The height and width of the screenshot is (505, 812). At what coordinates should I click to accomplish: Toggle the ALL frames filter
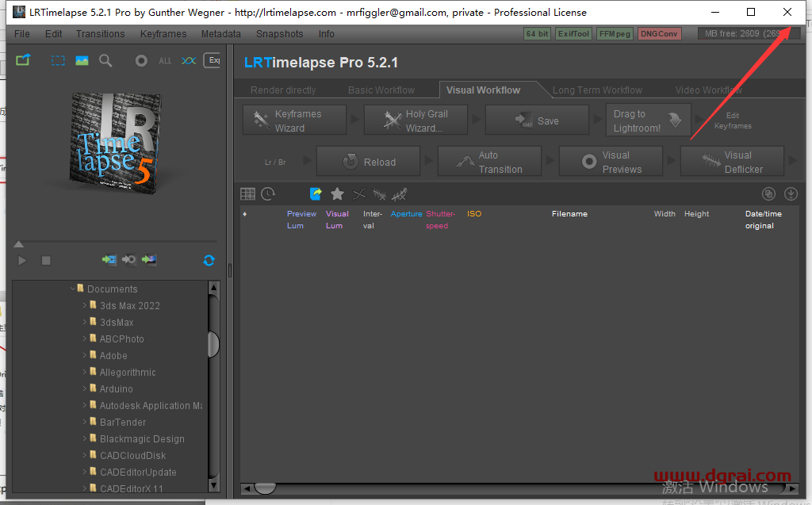[x=165, y=61]
